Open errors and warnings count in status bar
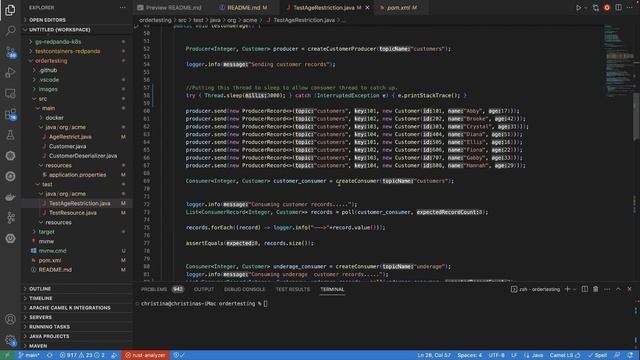Image resolution: width=640 pixels, height=360 pixels. click(82, 355)
